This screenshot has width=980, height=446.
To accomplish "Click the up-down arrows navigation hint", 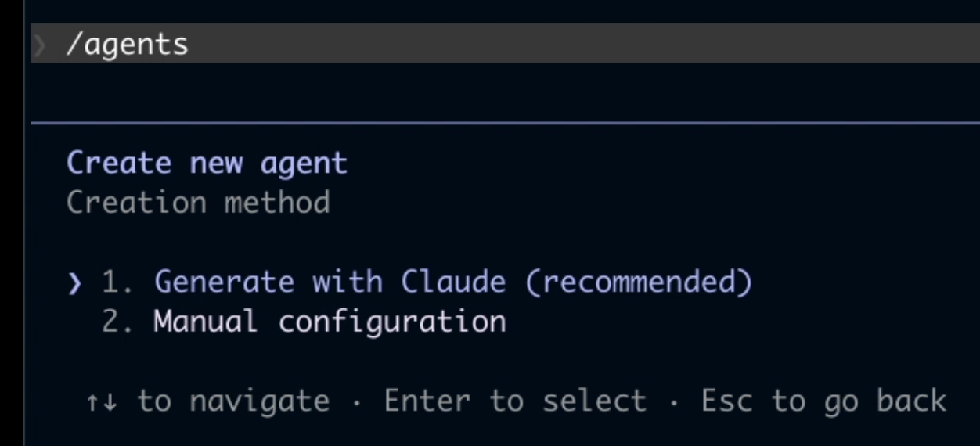I will (103, 402).
